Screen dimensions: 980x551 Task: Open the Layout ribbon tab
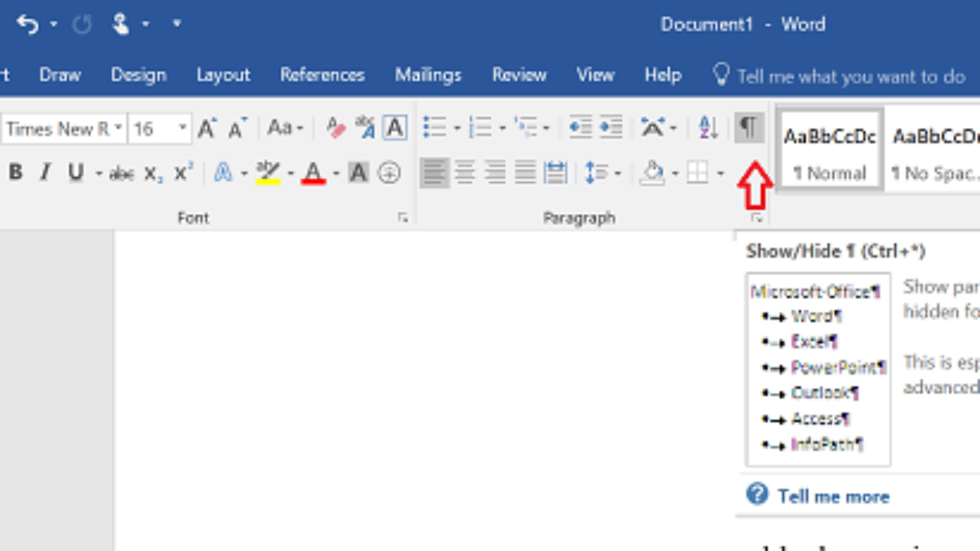click(223, 75)
